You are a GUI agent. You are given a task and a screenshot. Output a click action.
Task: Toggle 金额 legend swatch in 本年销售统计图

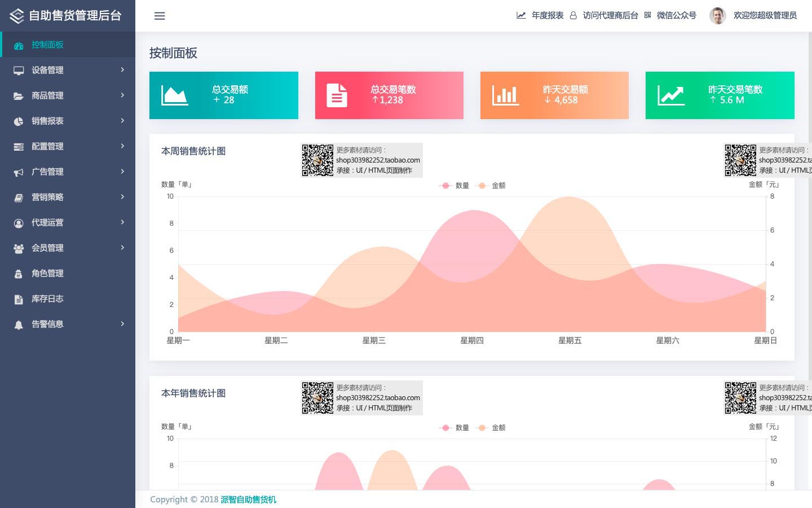click(x=482, y=428)
